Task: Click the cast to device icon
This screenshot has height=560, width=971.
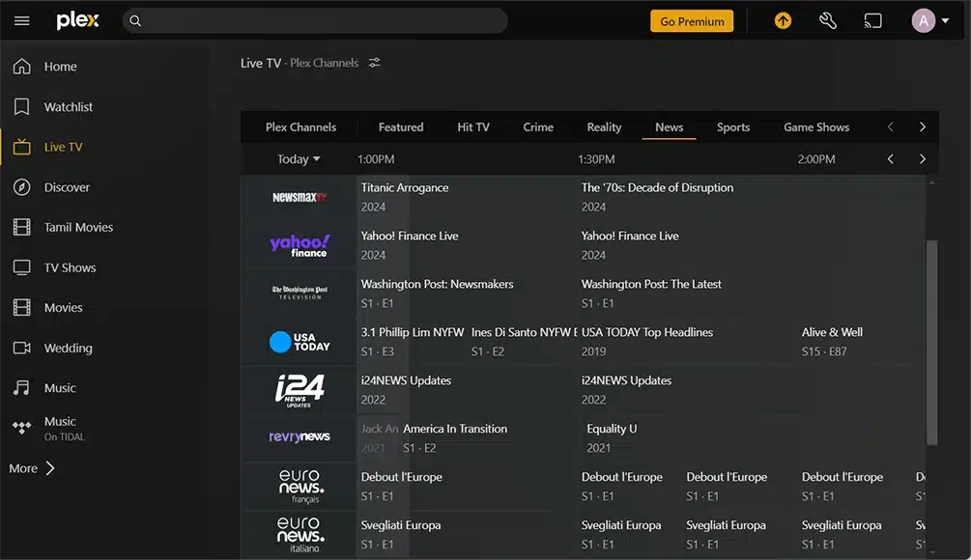Action: [x=872, y=20]
